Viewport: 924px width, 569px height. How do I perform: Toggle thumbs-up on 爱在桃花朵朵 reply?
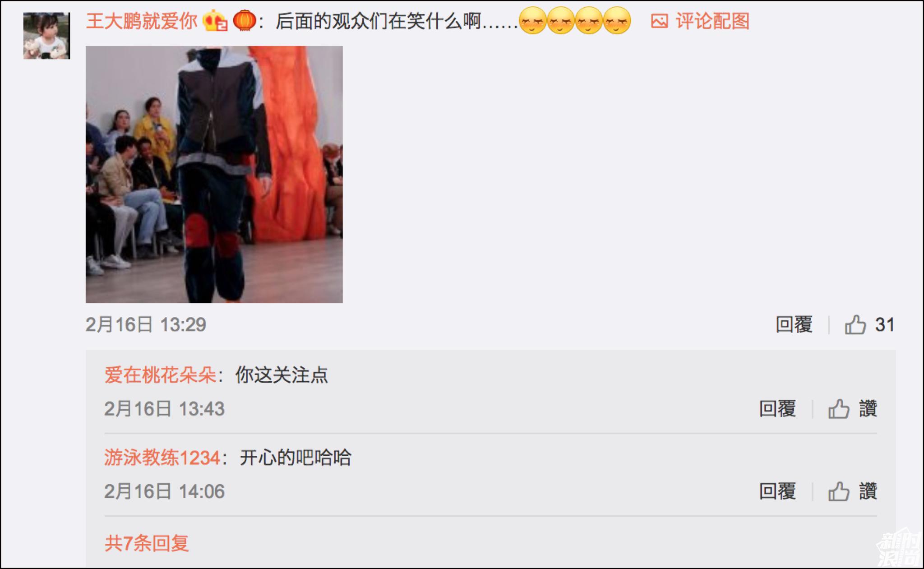[x=839, y=409]
